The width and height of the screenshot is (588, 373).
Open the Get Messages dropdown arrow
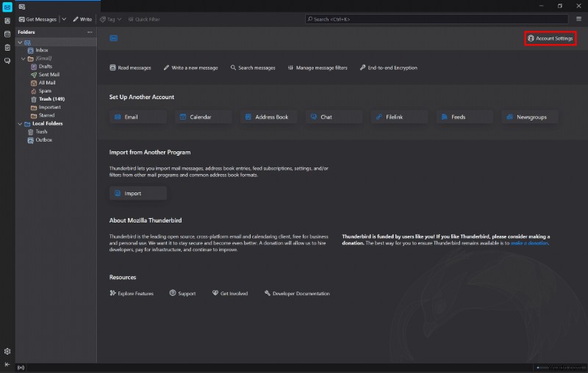[64, 19]
